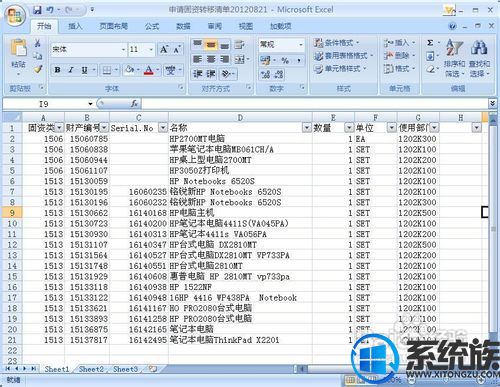
Task: Decrease font size with small A icon
Action: pos(177,50)
